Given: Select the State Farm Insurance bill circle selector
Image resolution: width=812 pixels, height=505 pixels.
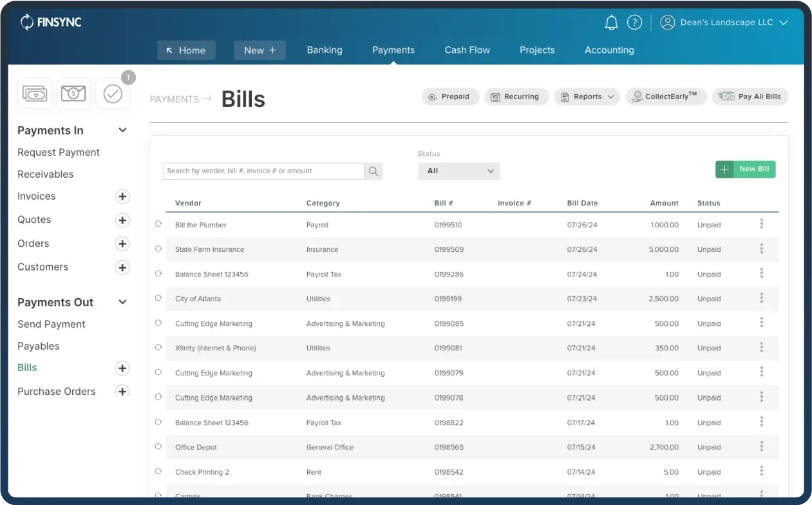Looking at the screenshot, I should click(158, 249).
